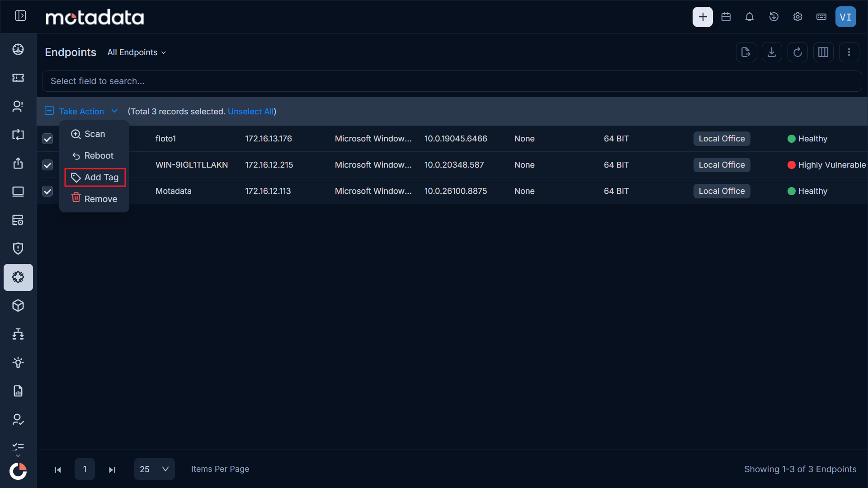Click the export file icon

pyautogui.click(x=746, y=52)
